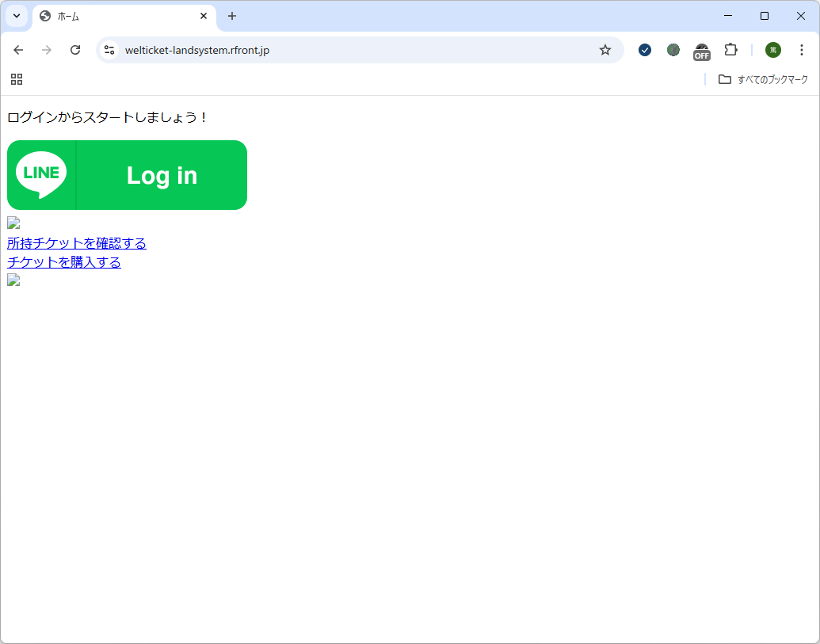Click the broken image below チケットを購入する
The height and width of the screenshot is (644, 820).
pos(13,280)
